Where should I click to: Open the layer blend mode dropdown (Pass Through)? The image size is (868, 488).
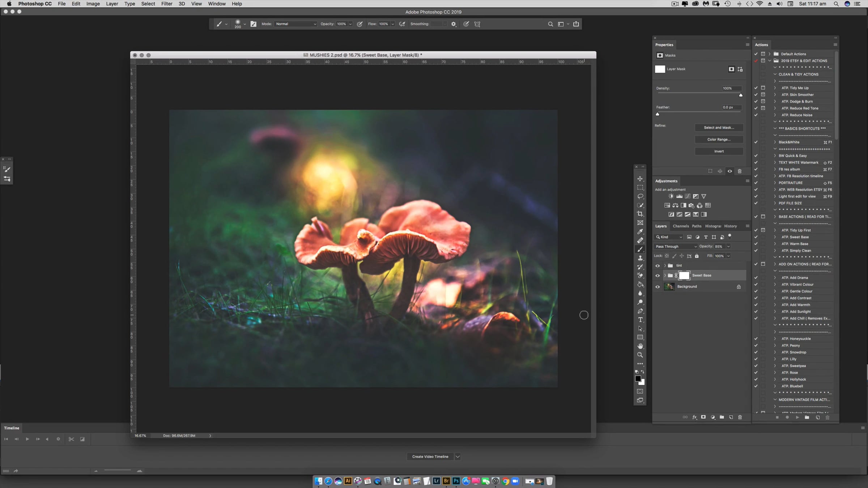(x=676, y=247)
